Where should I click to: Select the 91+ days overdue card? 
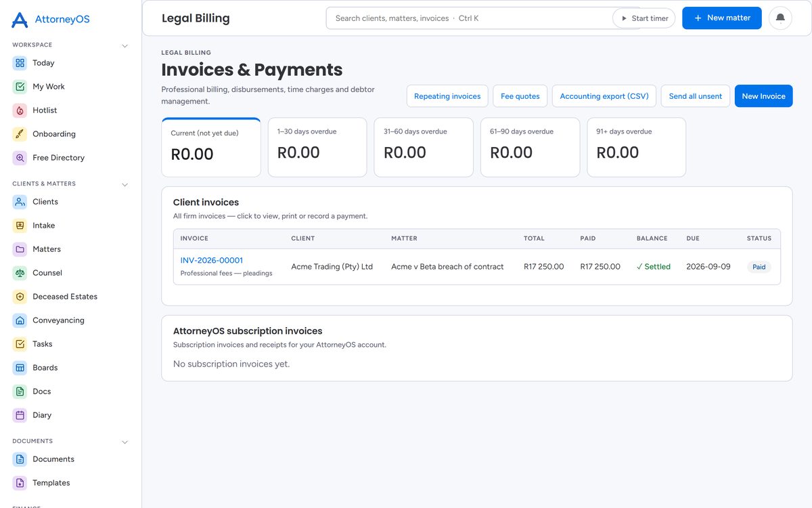tap(636, 147)
